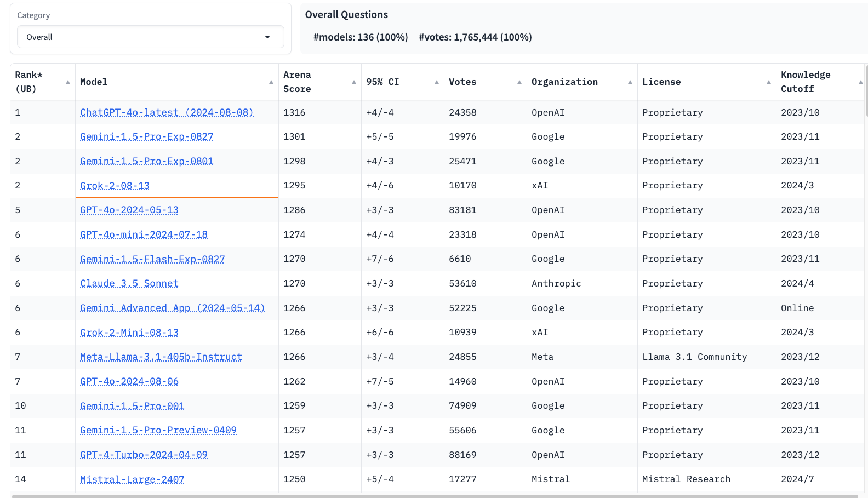Open the Category dropdown showing Overall
The height and width of the screenshot is (498, 868).
pyautogui.click(x=150, y=37)
